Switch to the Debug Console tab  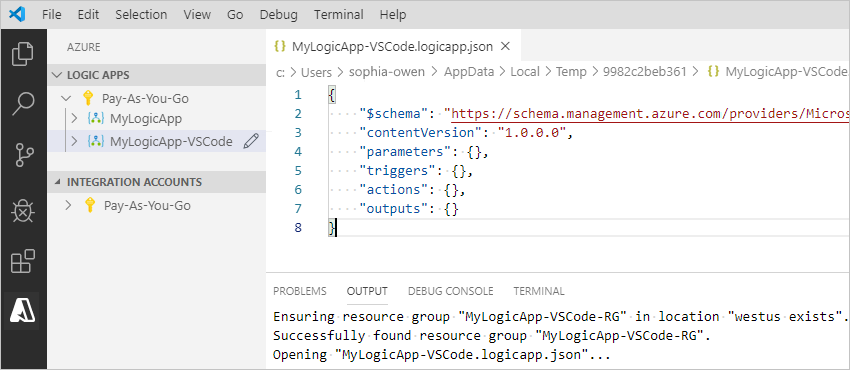pos(450,291)
